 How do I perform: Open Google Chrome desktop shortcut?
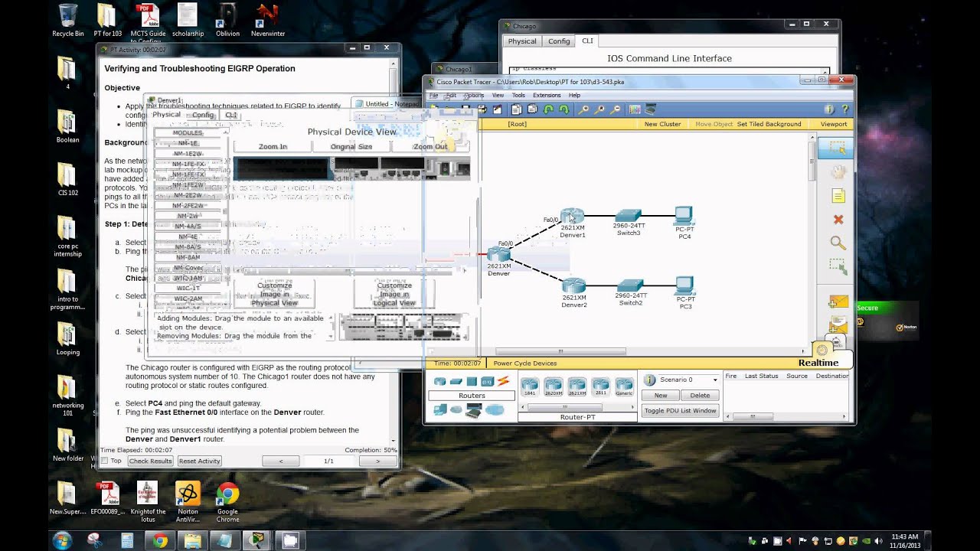coord(227,502)
